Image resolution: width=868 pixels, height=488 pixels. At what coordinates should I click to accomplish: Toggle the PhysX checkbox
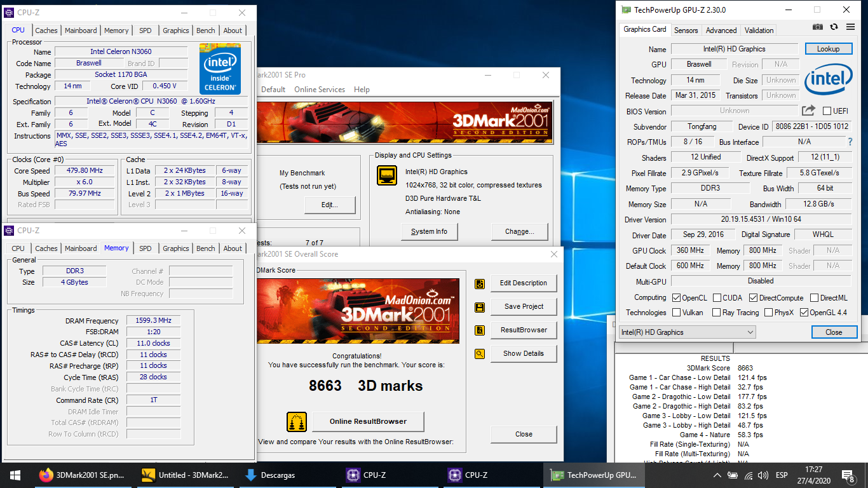768,313
